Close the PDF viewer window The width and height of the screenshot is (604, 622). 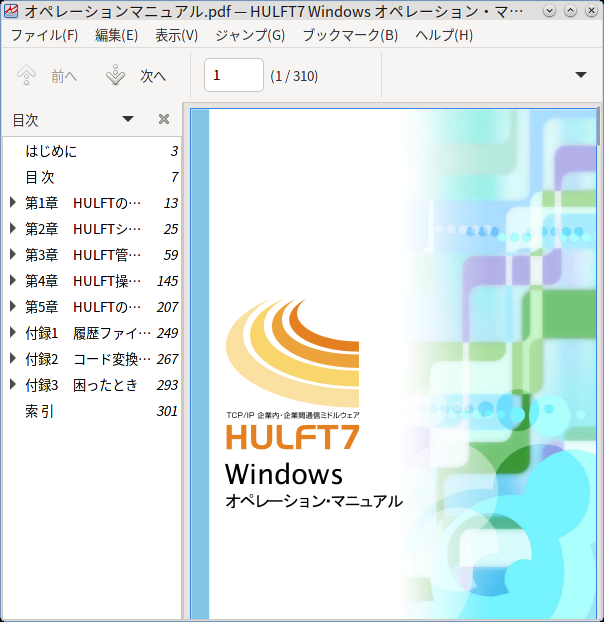tap(591, 11)
